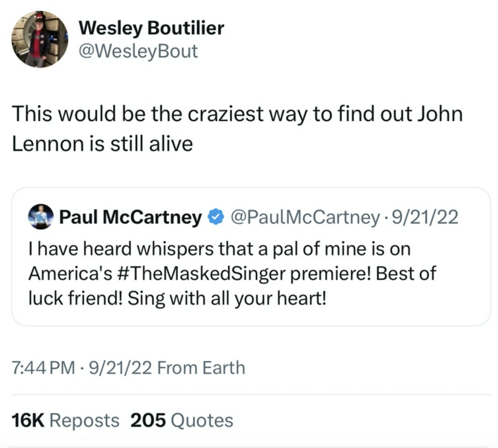The height and width of the screenshot is (448, 498).
Task: Go to the @PaulMcCartney handle
Action: pos(303,217)
